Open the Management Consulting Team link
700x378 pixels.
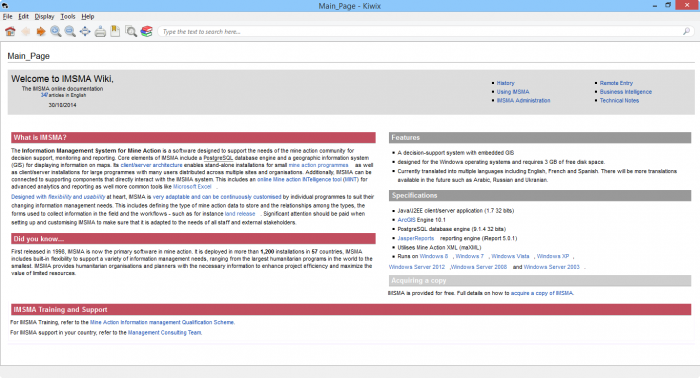click(164, 332)
